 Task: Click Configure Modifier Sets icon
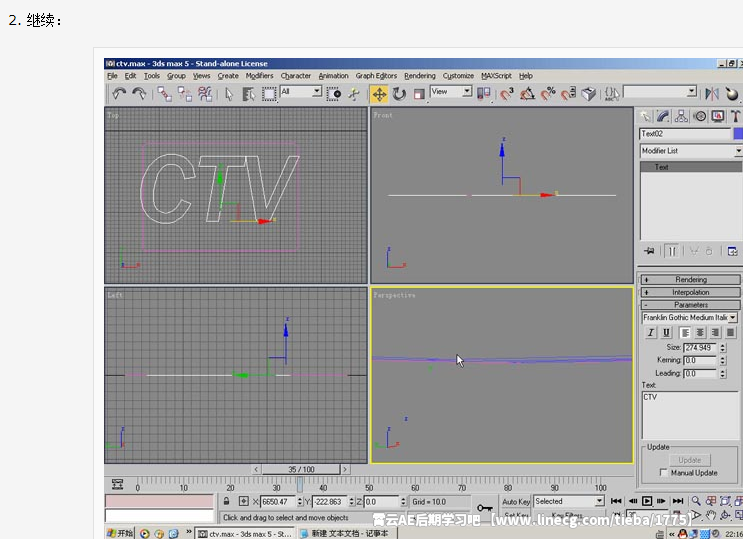(x=732, y=251)
